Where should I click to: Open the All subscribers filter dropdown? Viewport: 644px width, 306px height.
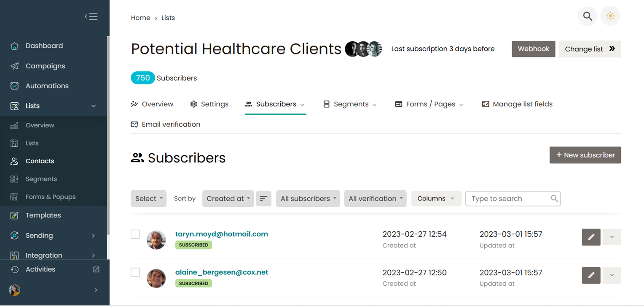[x=308, y=198]
